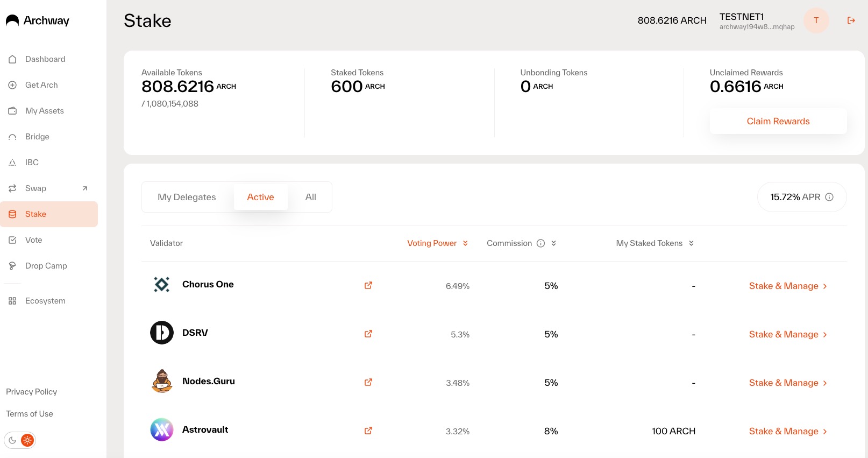Show the APR info tooltip icon
This screenshot has height=458, width=868.
pyautogui.click(x=829, y=197)
